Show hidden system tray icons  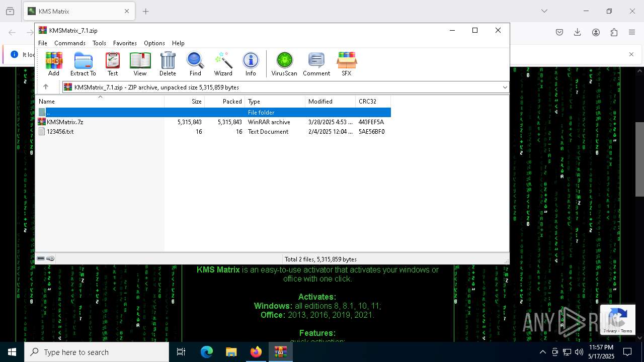[x=542, y=352]
